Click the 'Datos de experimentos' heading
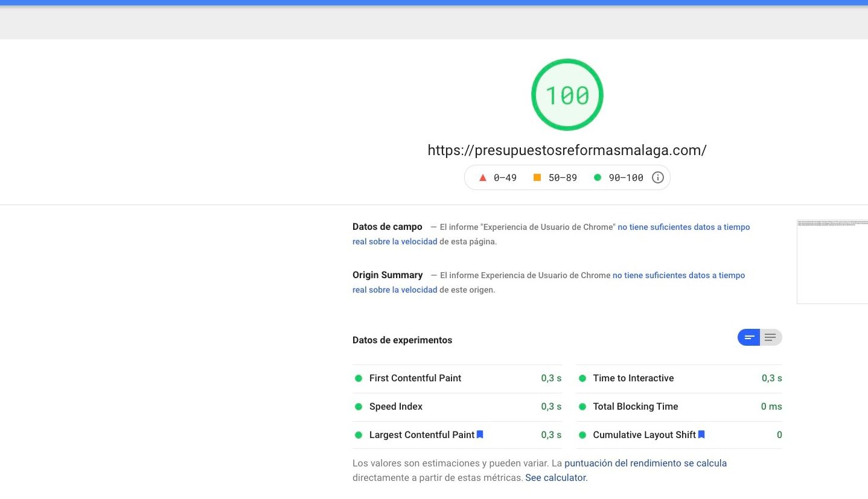The width and height of the screenshot is (868, 499). click(x=402, y=340)
